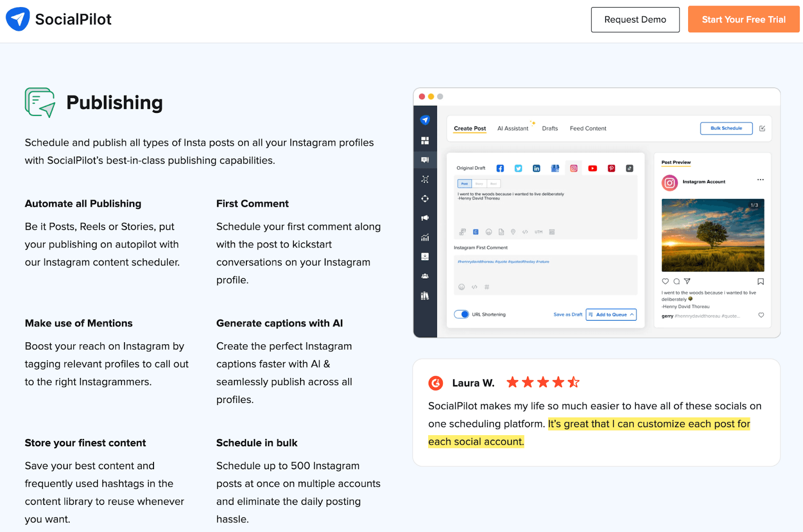Image resolution: width=803 pixels, height=532 pixels.
Task: Open the three-dot menu on Instagram Account preview
Action: (760, 180)
